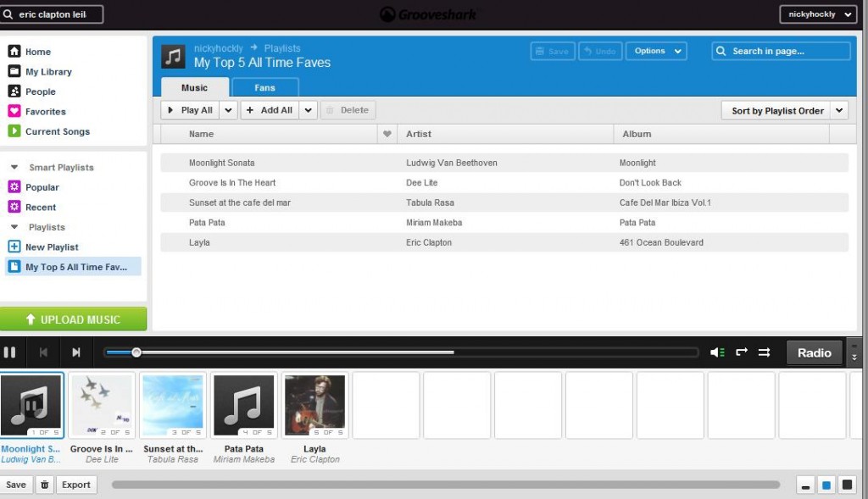Show Current Songs in sidebar
The width and height of the screenshot is (868, 499).
pos(48,131)
